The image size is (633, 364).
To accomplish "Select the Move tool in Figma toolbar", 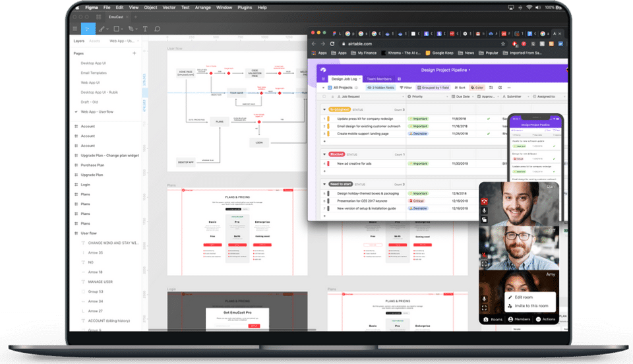I will [x=88, y=28].
